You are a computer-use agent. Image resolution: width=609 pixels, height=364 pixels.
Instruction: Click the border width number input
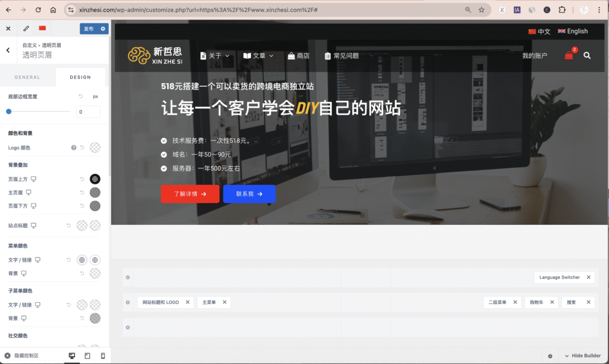tap(88, 112)
